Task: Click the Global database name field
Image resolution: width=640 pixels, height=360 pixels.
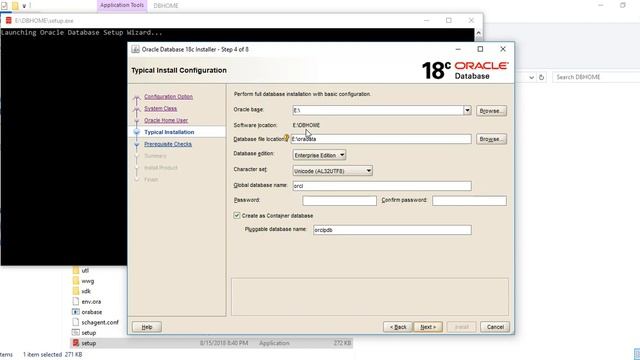Action: [382, 186]
